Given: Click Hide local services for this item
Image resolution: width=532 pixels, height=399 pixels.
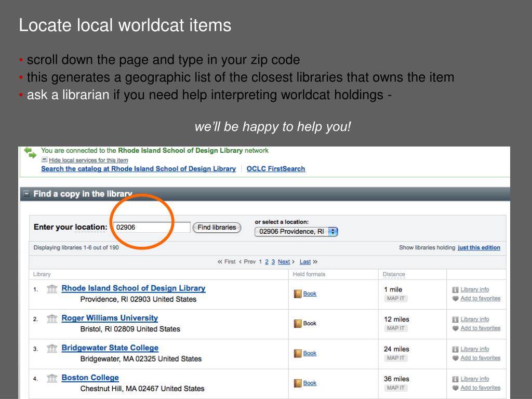Looking at the screenshot, I should [x=88, y=160].
